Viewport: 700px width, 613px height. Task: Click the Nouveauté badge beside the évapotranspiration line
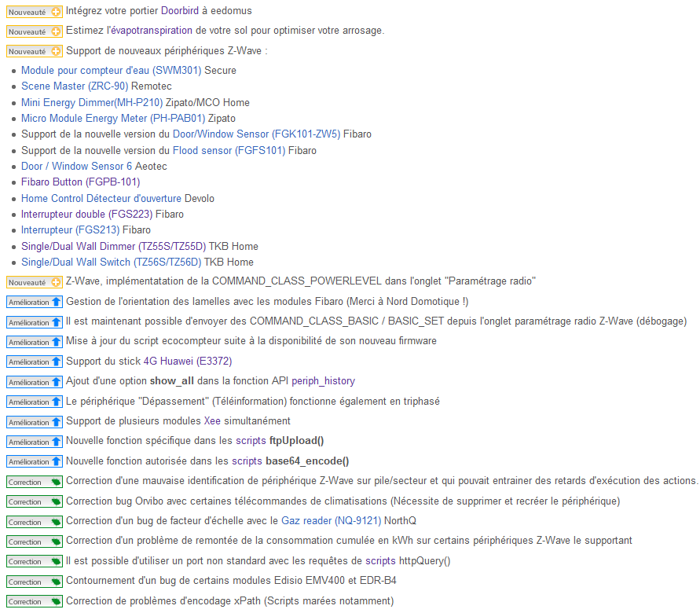(34, 31)
